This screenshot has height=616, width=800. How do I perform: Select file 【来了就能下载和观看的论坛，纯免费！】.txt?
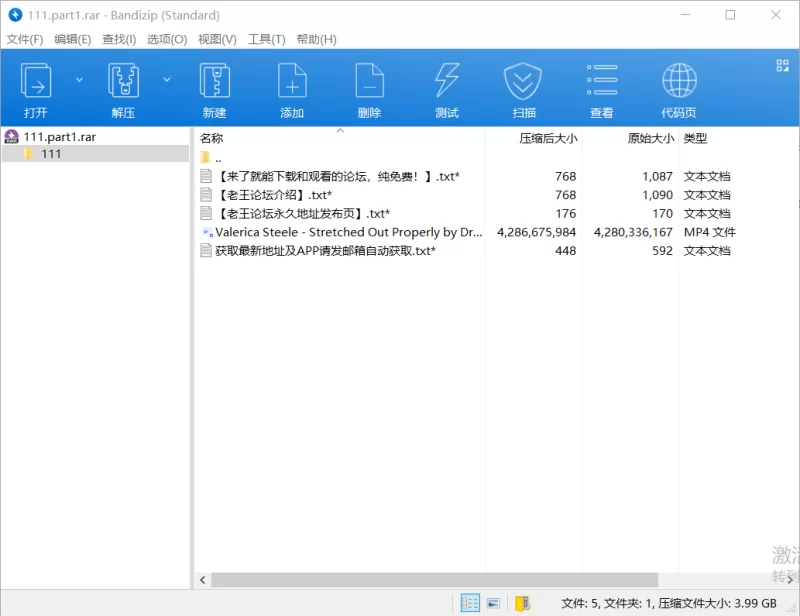pyautogui.click(x=337, y=177)
